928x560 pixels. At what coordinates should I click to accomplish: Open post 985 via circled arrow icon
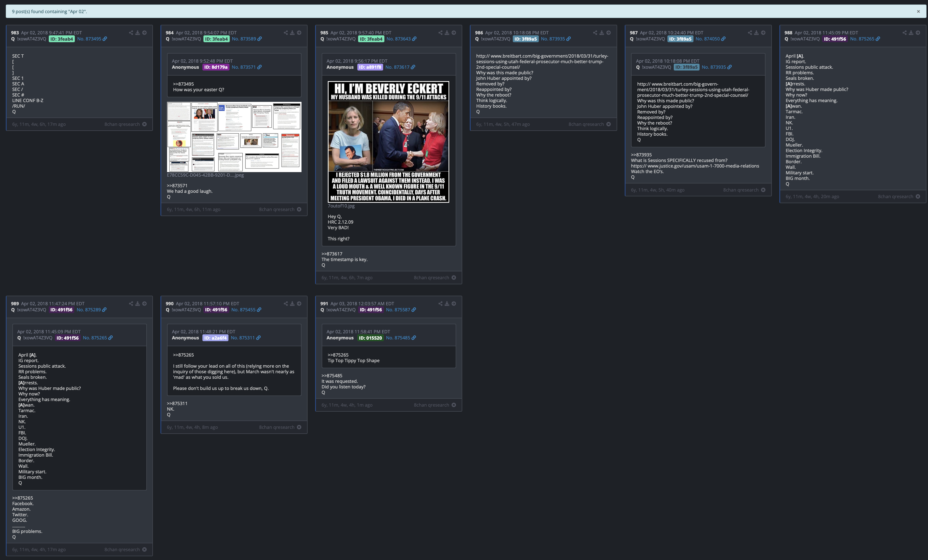pyautogui.click(x=454, y=33)
